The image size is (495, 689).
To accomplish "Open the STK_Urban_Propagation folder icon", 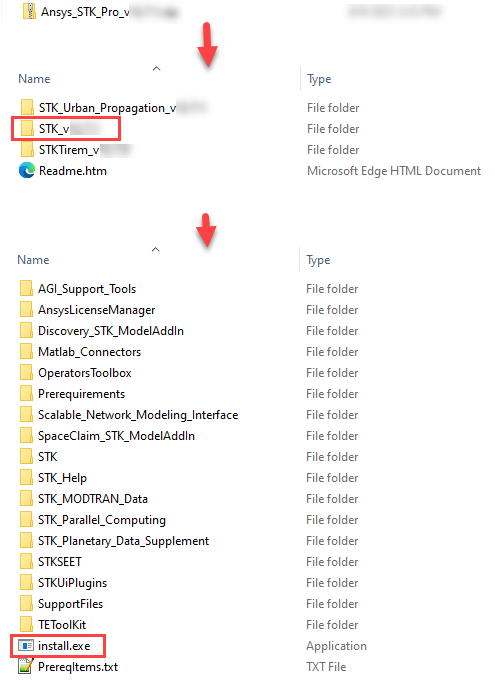I will 27,107.
